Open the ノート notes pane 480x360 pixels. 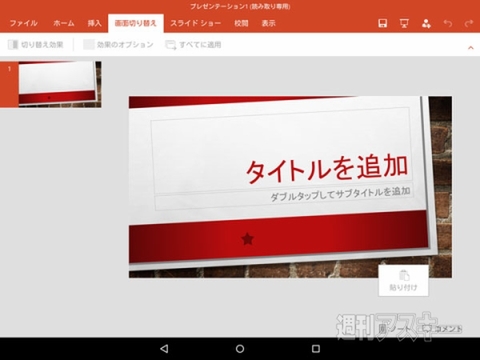[395, 329]
